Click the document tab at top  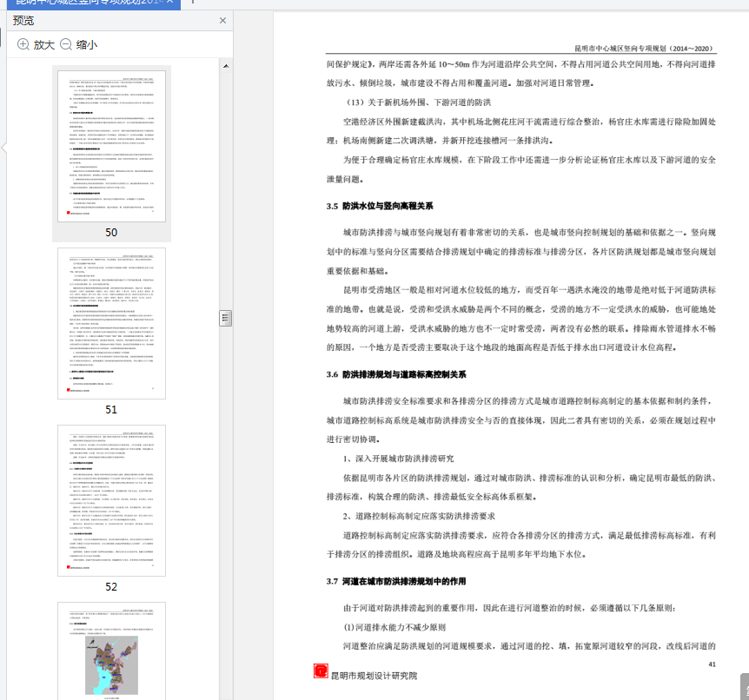point(94,3)
